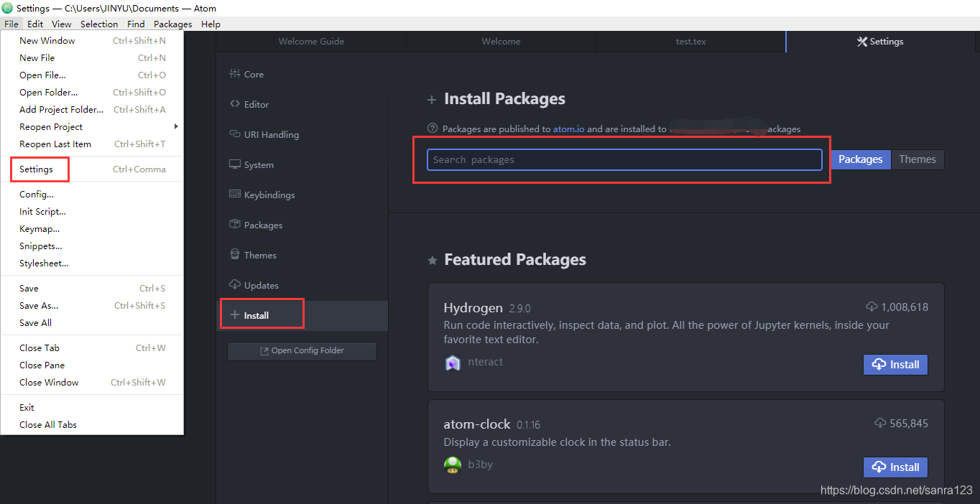Choose New File menu item
The height and width of the screenshot is (504, 980).
(92, 58)
